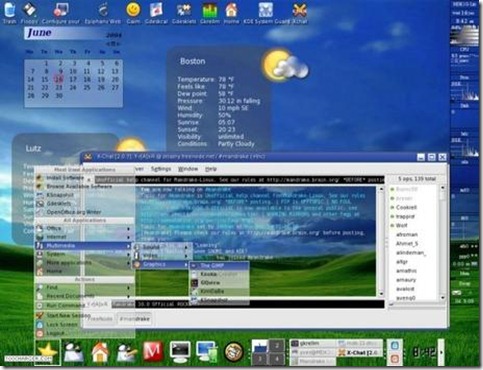Expand the System submenu
The height and width of the screenshot is (370, 483).
[84, 254]
